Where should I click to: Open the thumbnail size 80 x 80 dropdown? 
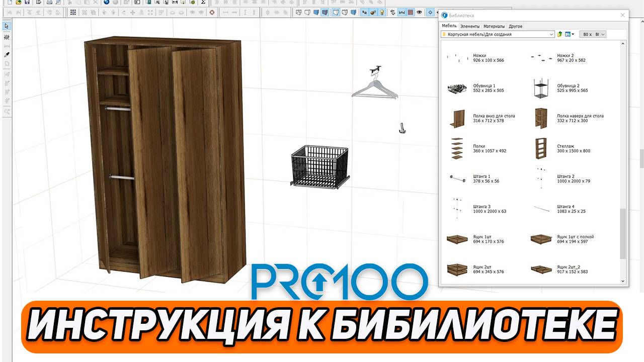tap(593, 34)
